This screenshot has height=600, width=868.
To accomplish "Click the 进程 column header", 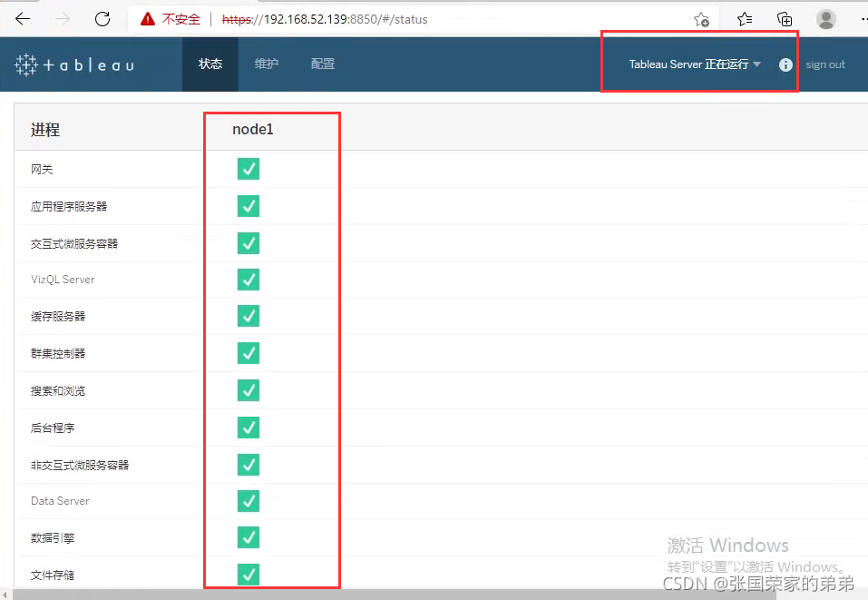I will (44, 130).
